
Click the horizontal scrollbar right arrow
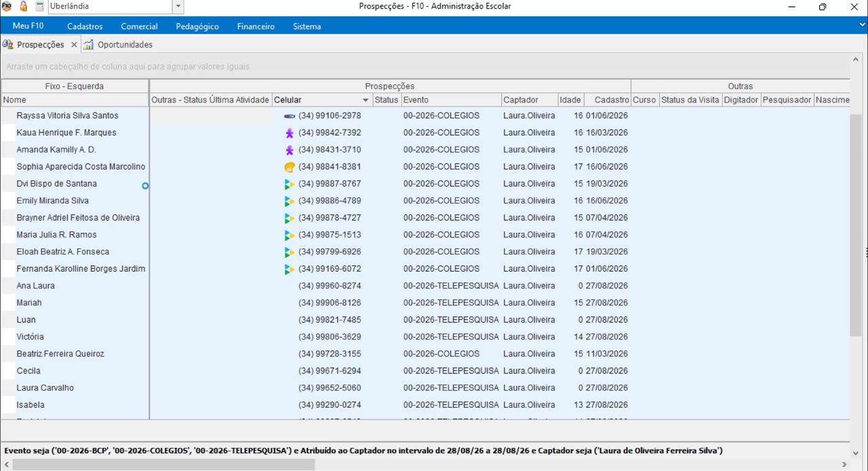point(844,465)
